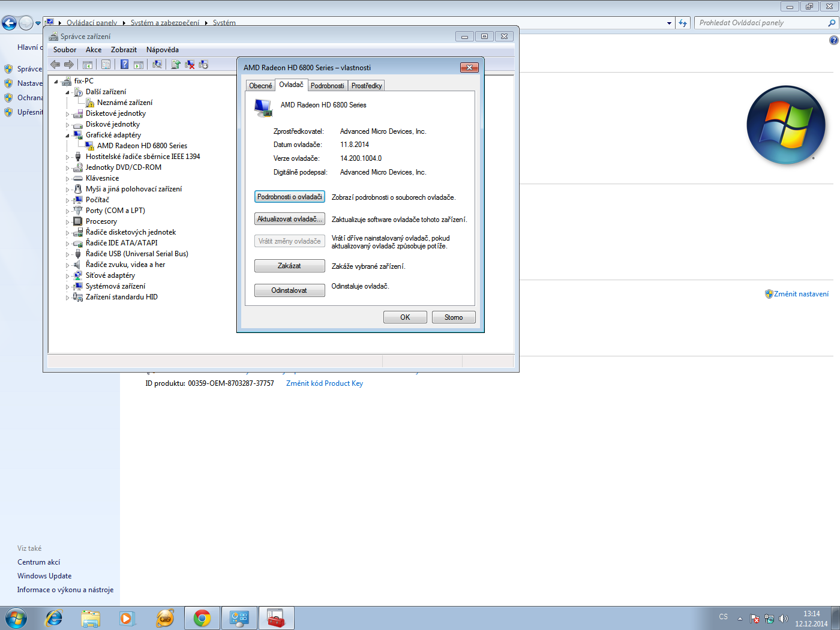
Task: Click the blue question-mark Help icon
Action: [x=124, y=64]
